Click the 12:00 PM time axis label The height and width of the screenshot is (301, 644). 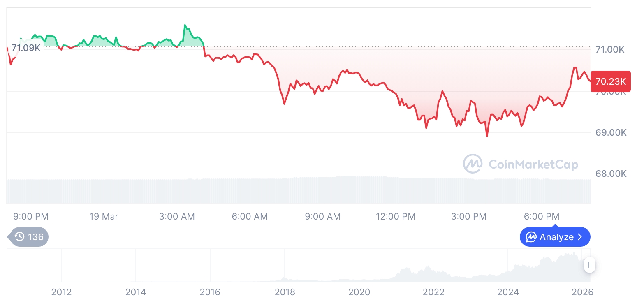pyautogui.click(x=396, y=216)
